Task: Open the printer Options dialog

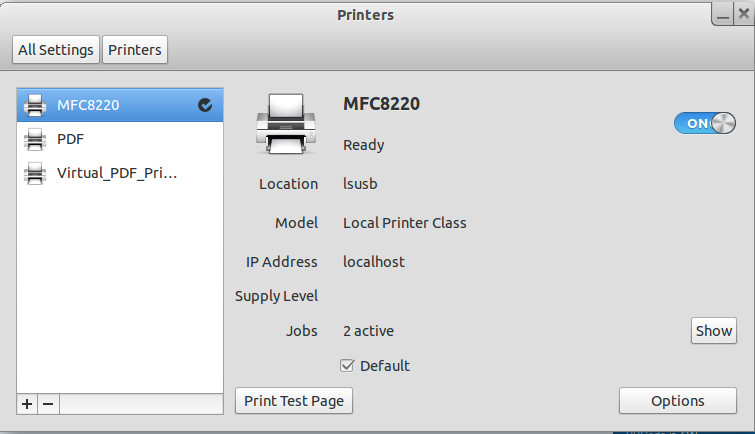Action: [677, 401]
